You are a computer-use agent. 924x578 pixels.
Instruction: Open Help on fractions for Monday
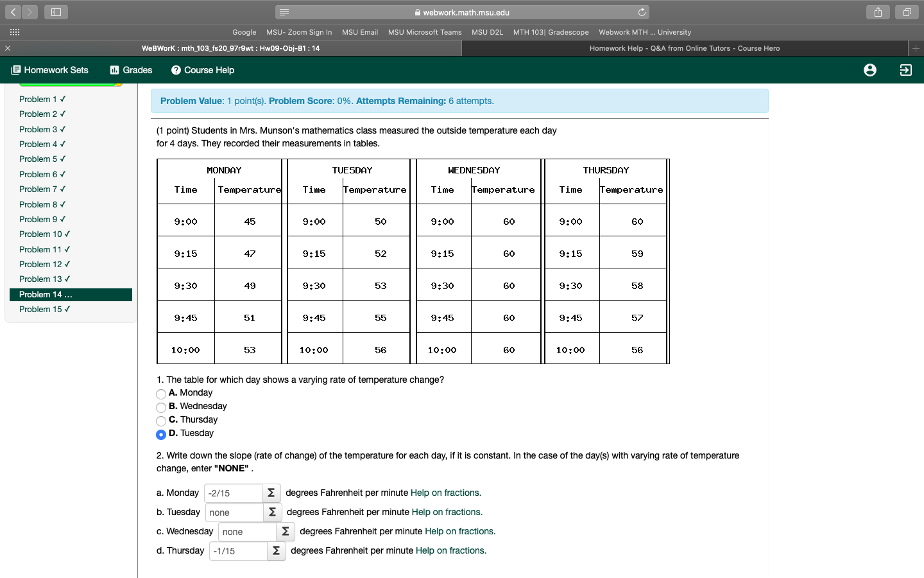click(x=445, y=493)
